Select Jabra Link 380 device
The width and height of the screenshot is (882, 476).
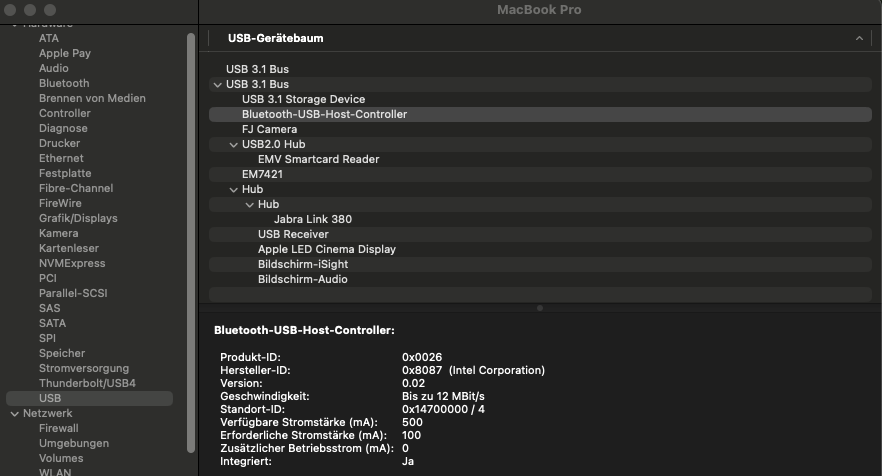[312, 219]
